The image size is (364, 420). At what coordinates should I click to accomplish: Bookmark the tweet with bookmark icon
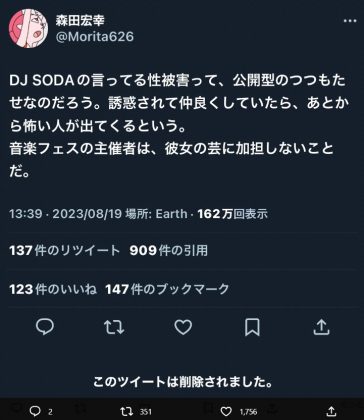click(252, 327)
